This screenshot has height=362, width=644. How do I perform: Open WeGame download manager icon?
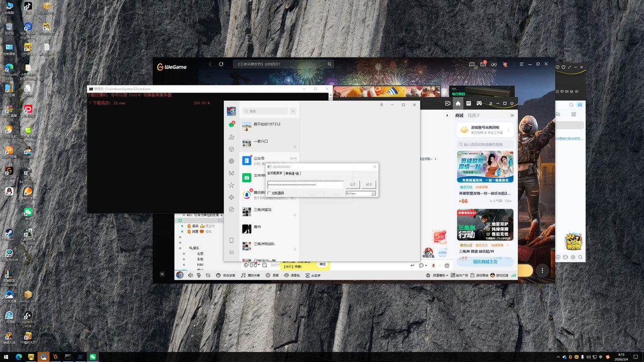494,64
